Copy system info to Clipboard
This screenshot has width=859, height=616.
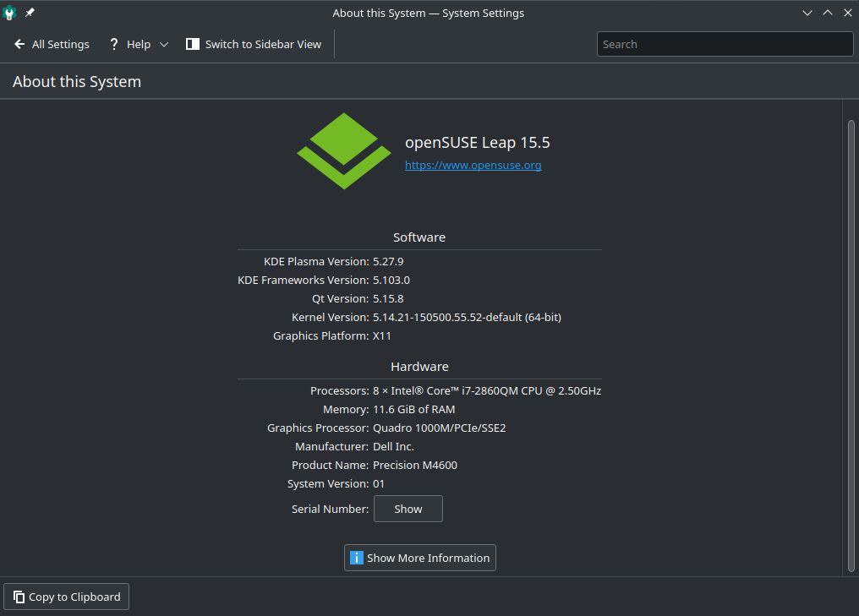[x=66, y=597]
